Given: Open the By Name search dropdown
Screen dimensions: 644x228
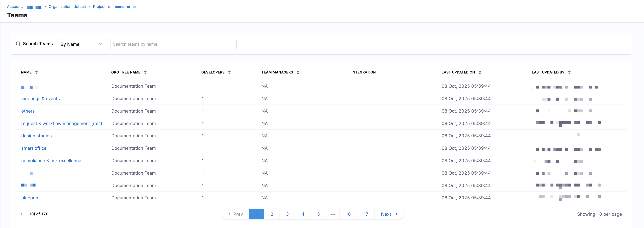Looking at the screenshot, I should (x=81, y=44).
